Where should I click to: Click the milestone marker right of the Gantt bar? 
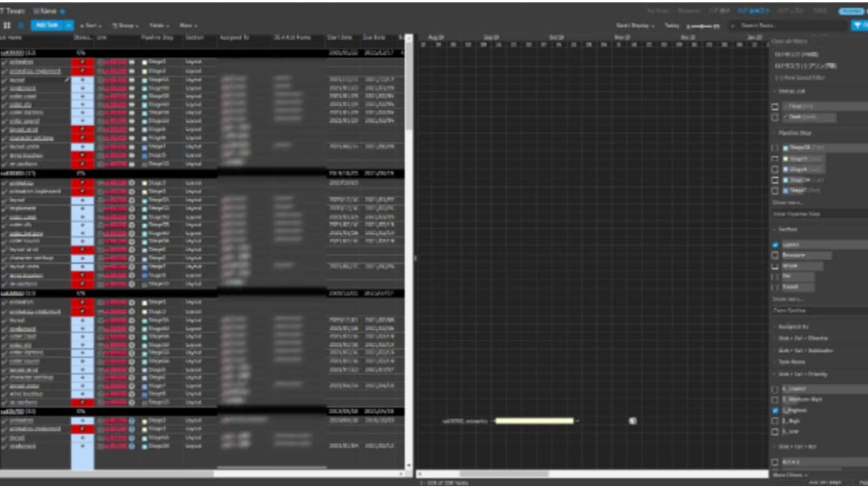[632, 421]
